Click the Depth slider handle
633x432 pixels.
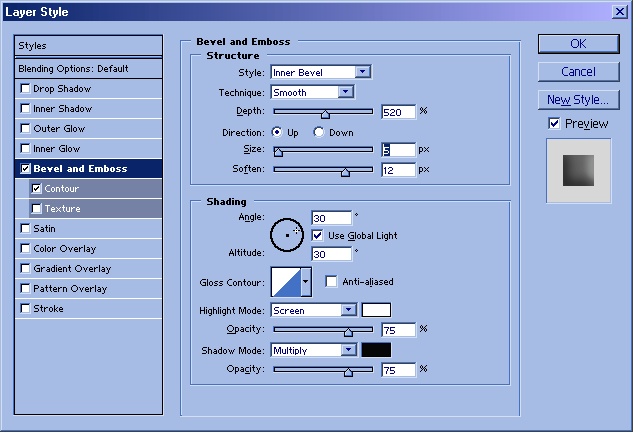coord(325,114)
